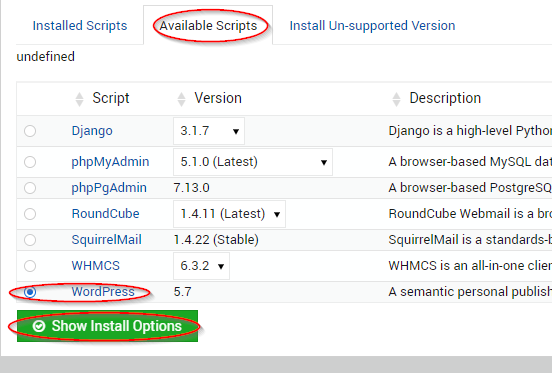552x373 pixels.
Task: Open RoundCube 1.4.11 (Latest) version dropdown
Action: point(229,214)
